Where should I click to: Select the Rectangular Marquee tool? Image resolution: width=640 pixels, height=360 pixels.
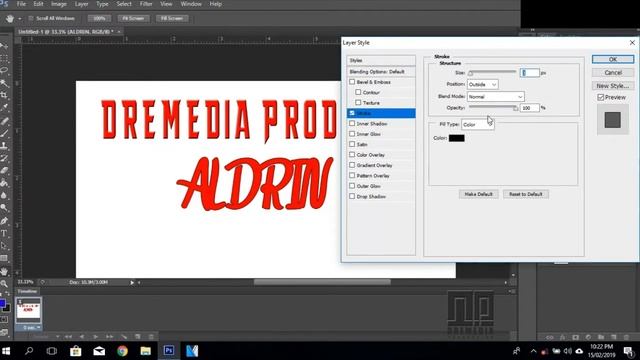4,58
